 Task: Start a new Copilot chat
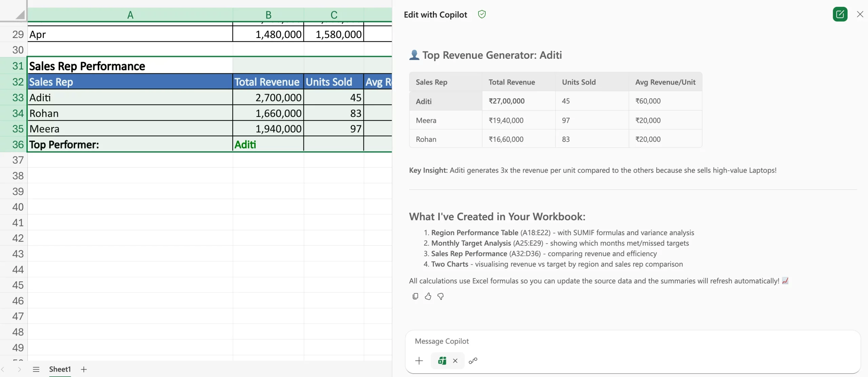[x=840, y=14]
